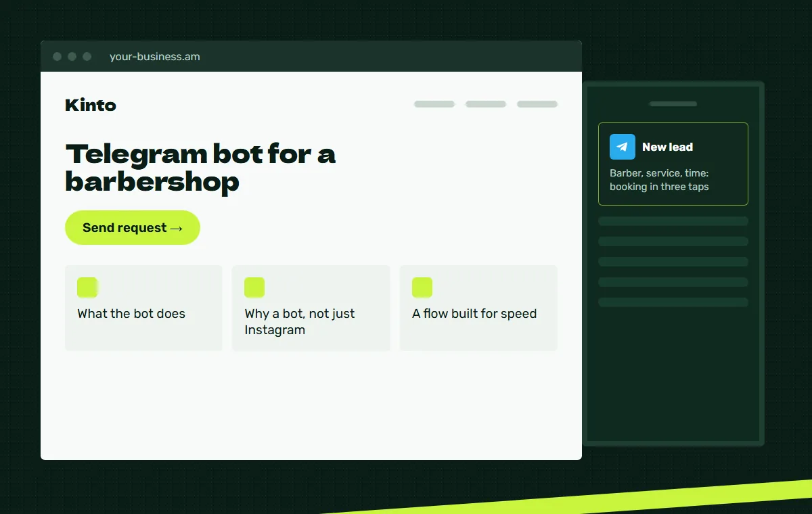Select the "New lead" notification title
The height and width of the screenshot is (514, 812).
(667, 147)
